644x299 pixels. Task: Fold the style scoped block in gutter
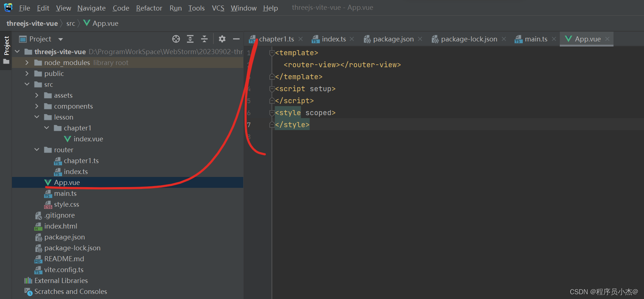point(272,113)
